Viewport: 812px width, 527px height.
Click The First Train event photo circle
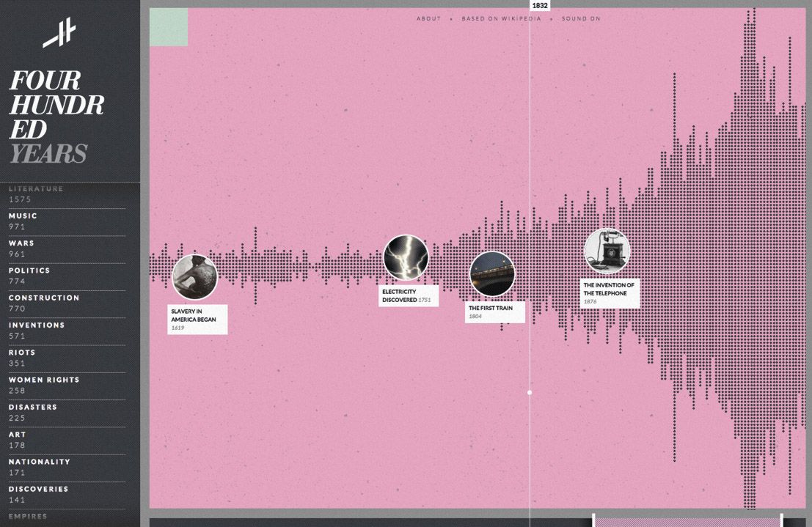coord(493,275)
